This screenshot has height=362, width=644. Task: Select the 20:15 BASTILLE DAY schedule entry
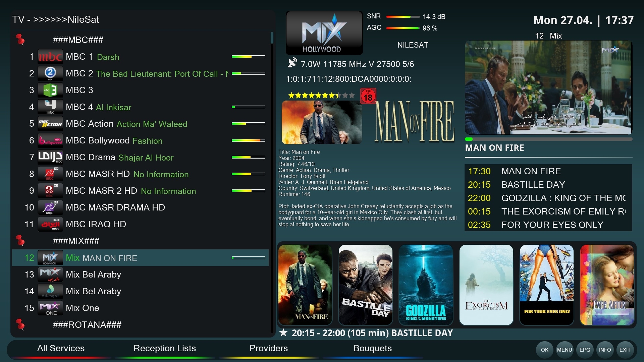coord(548,185)
